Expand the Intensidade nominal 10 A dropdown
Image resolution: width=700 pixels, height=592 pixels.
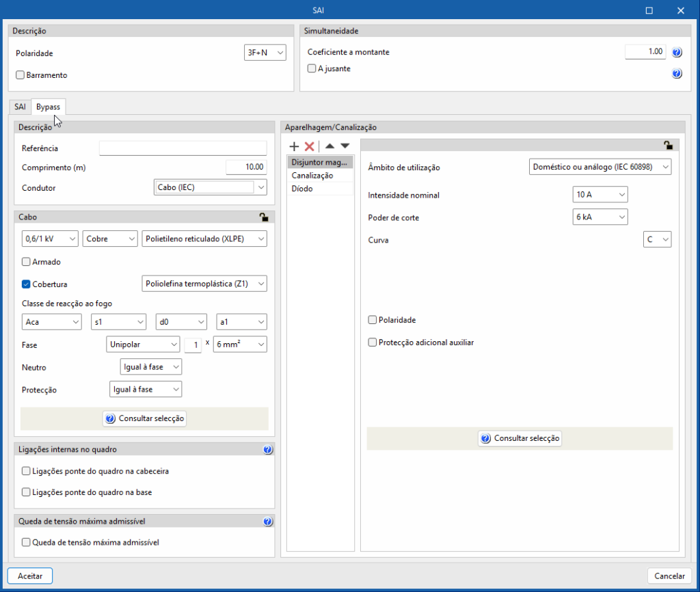pos(600,195)
